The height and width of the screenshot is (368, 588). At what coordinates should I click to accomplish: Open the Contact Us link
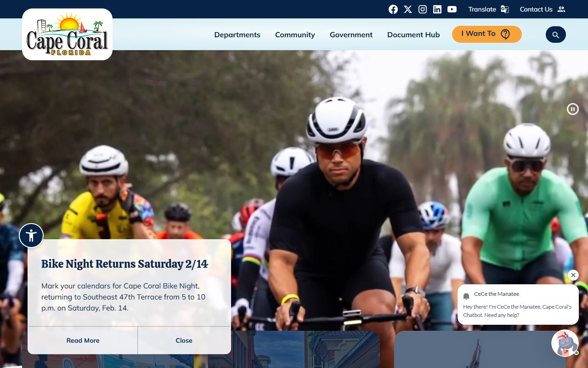click(x=536, y=9)
